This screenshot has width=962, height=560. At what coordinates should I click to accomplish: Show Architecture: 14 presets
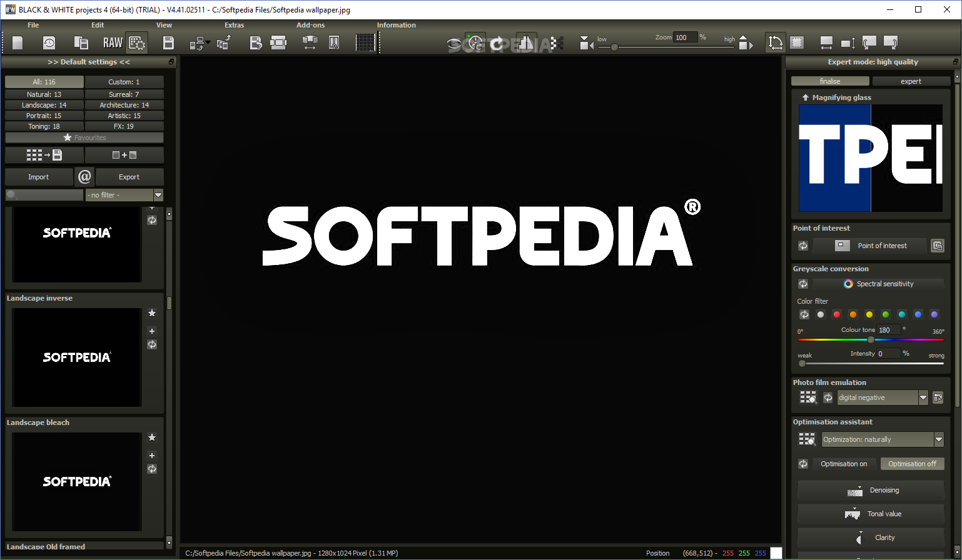click(x=124, y=105)
